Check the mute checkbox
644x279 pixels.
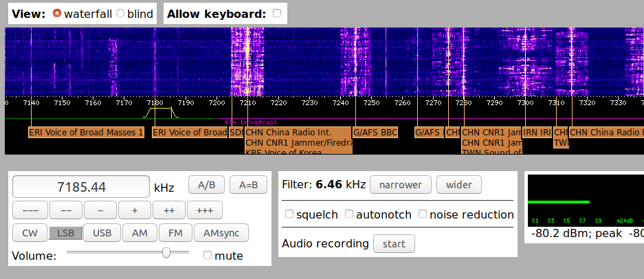[208, 255]
